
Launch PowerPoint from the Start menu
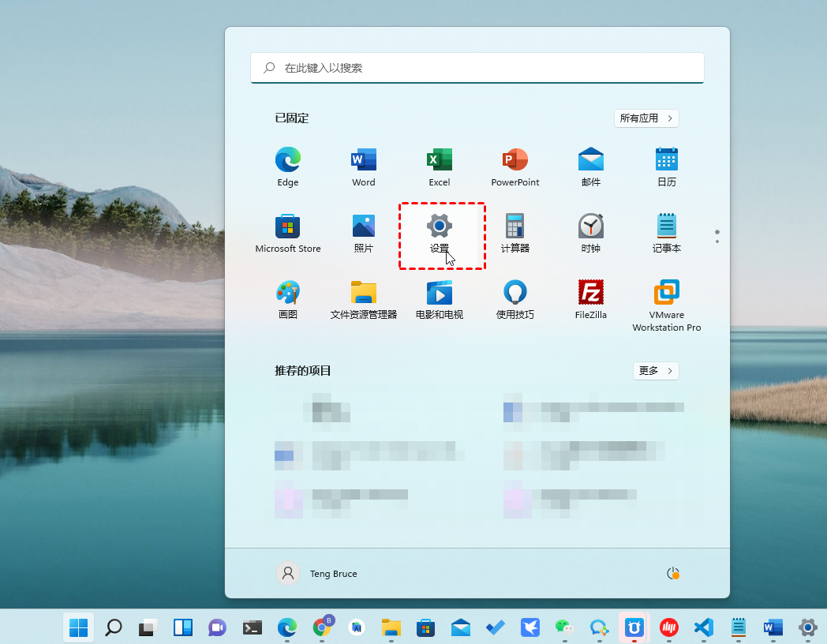coord(515,167)
